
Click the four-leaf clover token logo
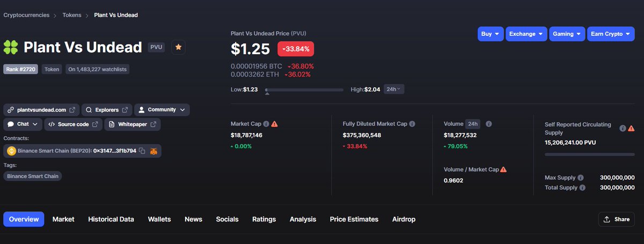coord(11,47)
